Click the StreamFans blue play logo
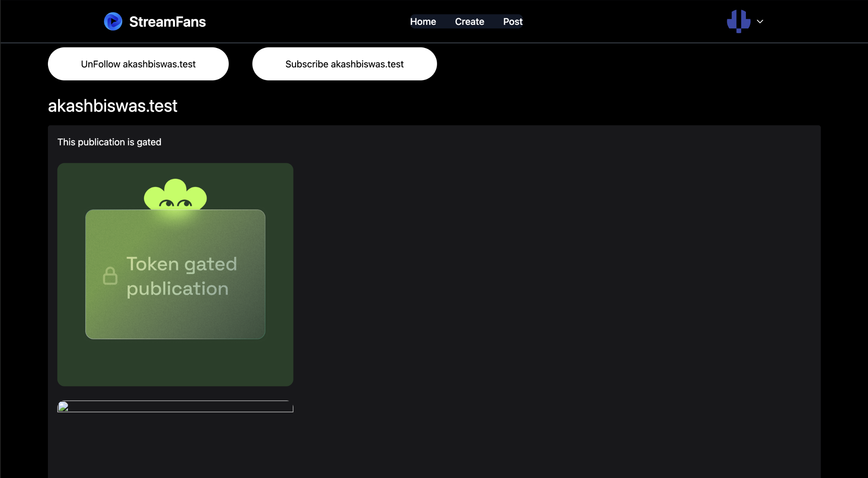The height and width of the screenshot is (478, 868). [x=113, y=22]
